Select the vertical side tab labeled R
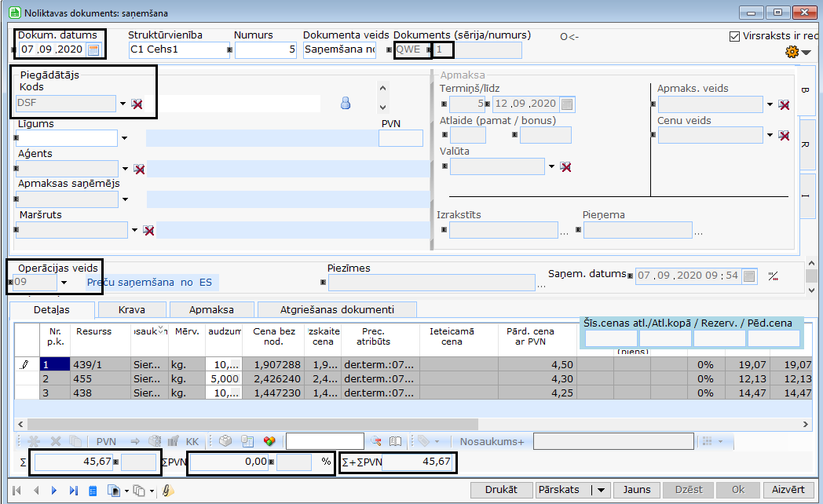This screenshot has width=823, height=504. pos(806,144)
